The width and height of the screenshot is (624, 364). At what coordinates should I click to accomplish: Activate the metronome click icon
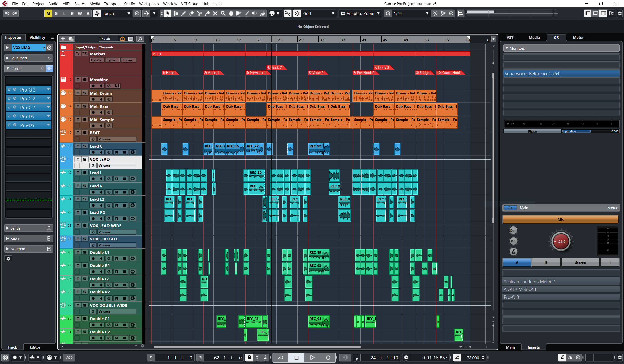tap(562, 357)
